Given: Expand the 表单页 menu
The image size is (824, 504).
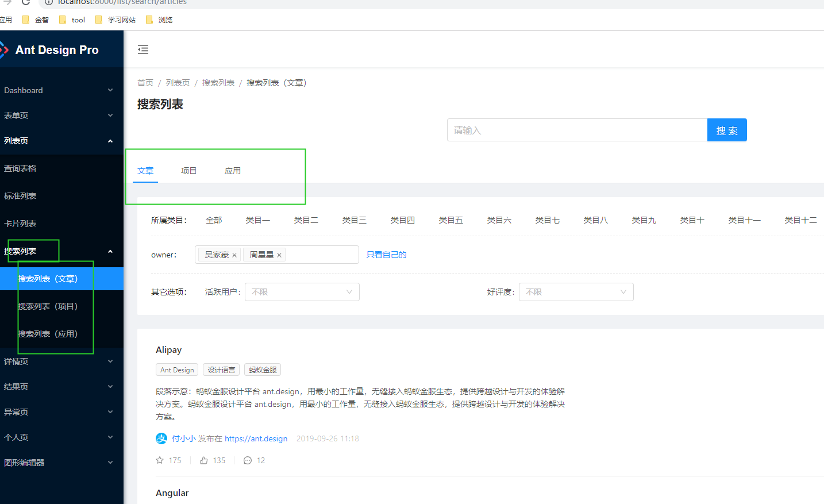Looking at the screenshot, I should pyautogui.click(x=61, y=116).
